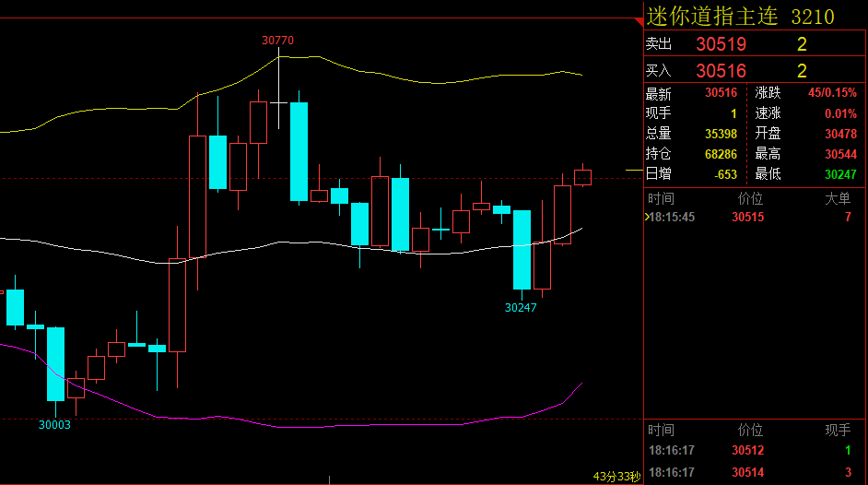Click the 卖出 label
Image resolution: width=868 pixels, height=485 pixels.
659,43
